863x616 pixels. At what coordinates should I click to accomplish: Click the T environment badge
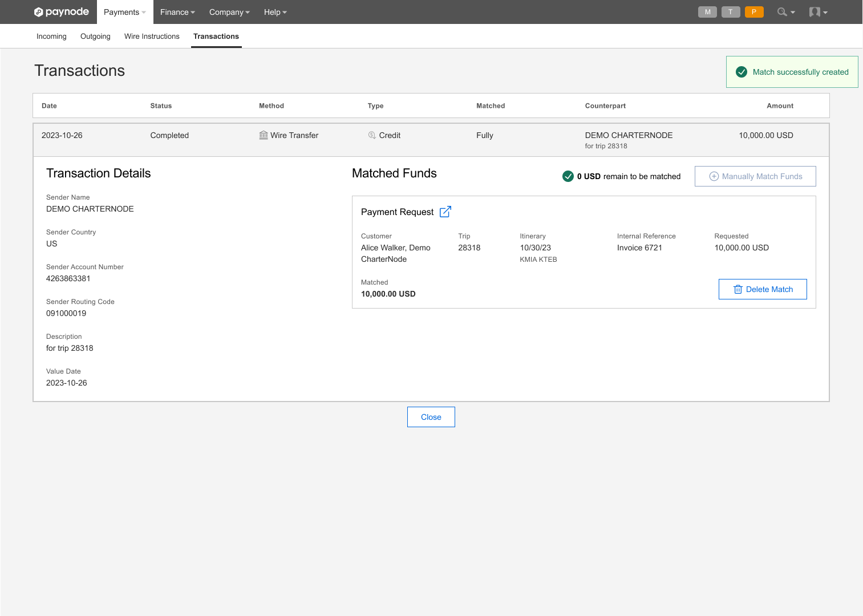pos(731,12)
